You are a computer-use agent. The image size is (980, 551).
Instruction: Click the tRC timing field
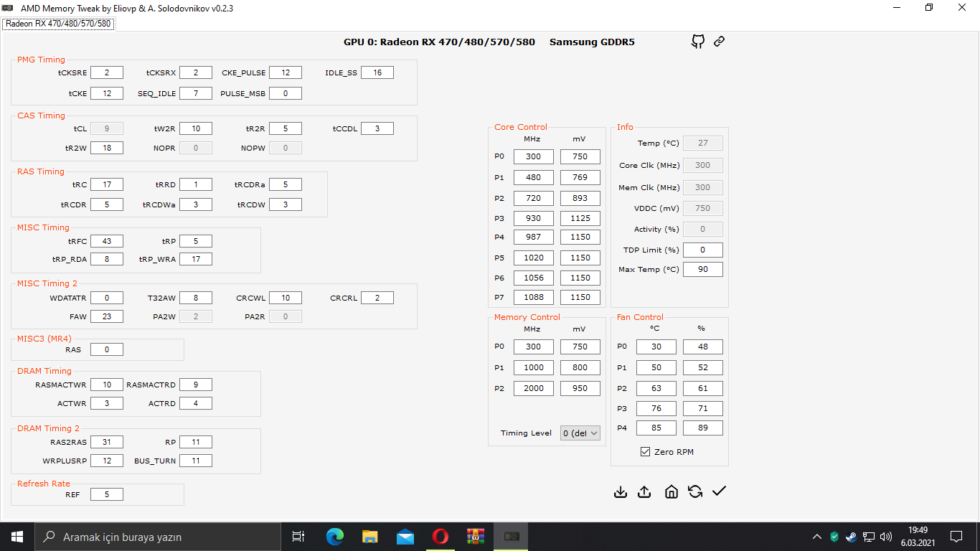tap(107, 184)
